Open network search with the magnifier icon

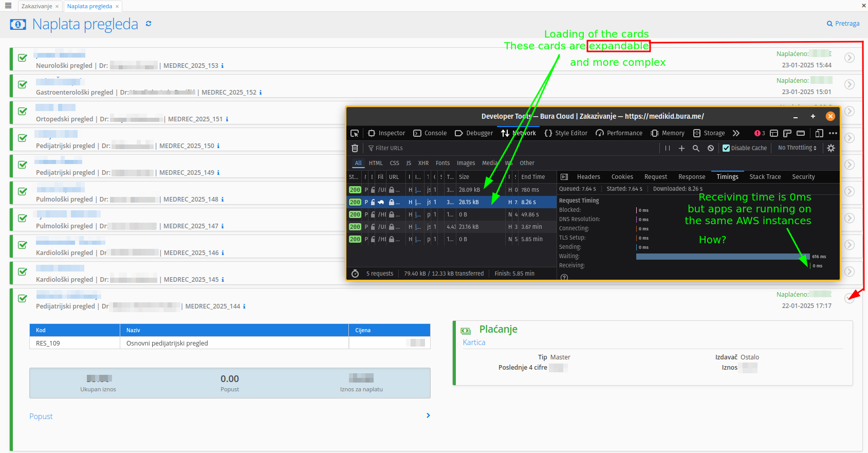(x=696, y=148)
